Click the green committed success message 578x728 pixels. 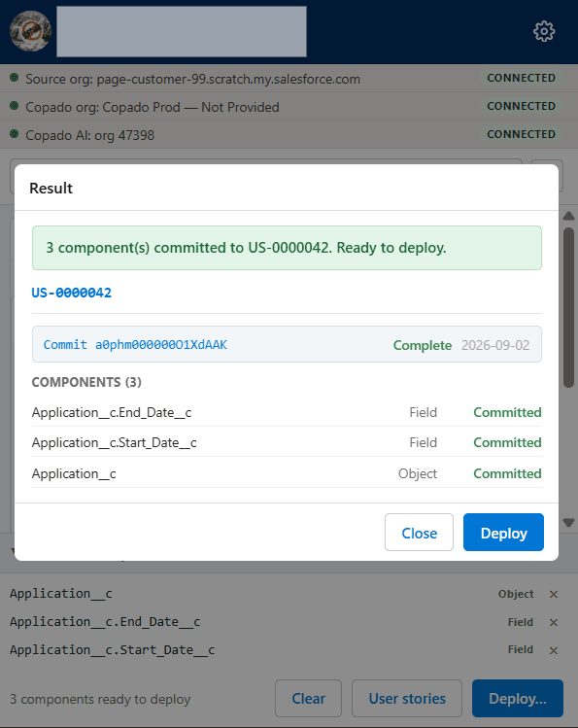287,248
